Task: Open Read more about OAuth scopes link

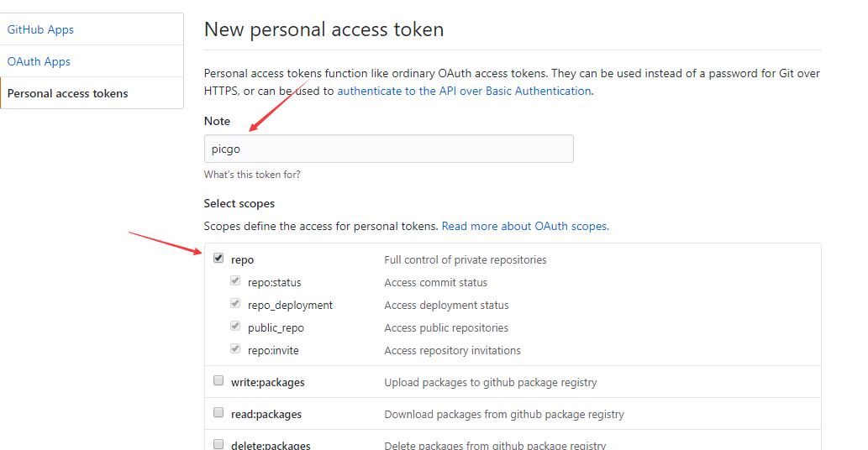Action: point(525,226)
